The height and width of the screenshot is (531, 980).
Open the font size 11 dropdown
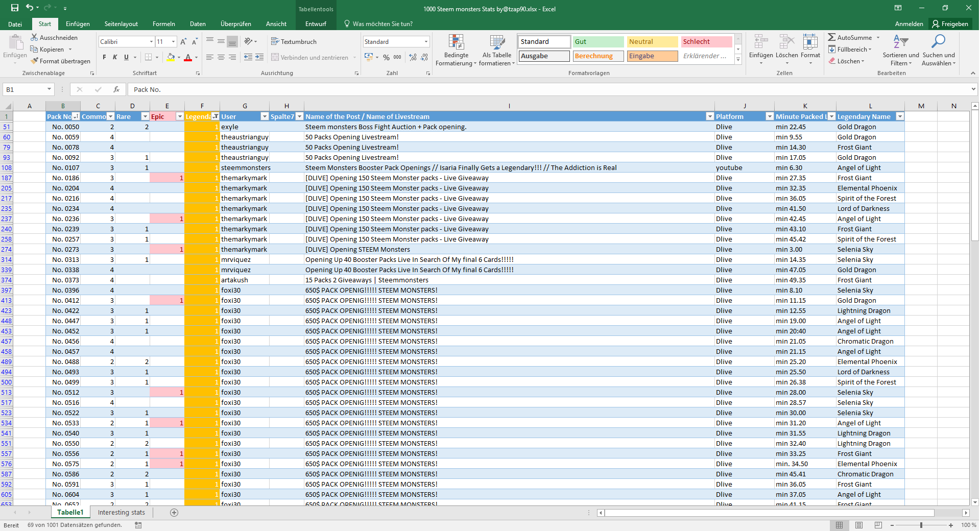[174, 41]
